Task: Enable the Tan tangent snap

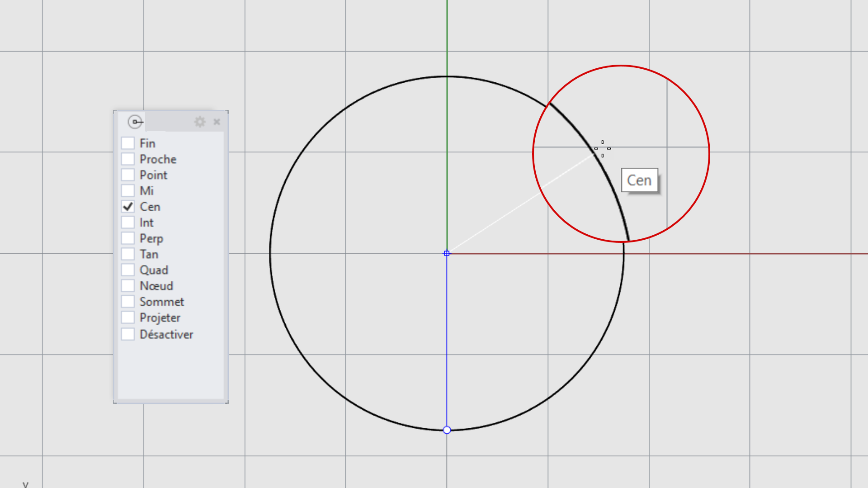Action: tap(128, 254)
